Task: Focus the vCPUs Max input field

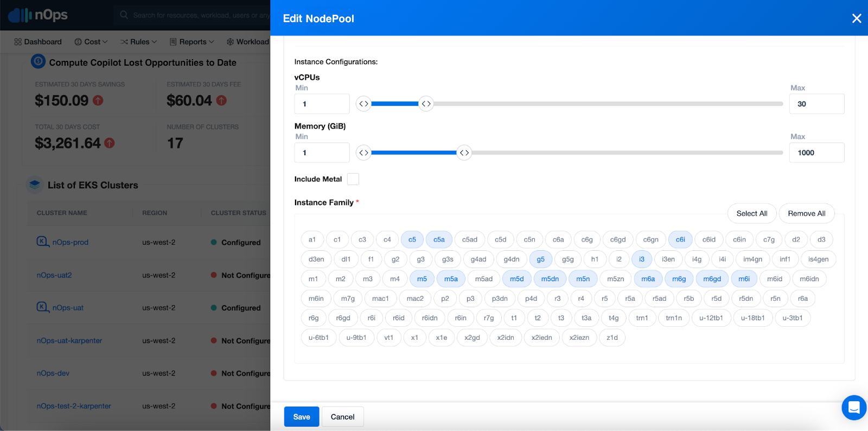Action: pos(817,104)
